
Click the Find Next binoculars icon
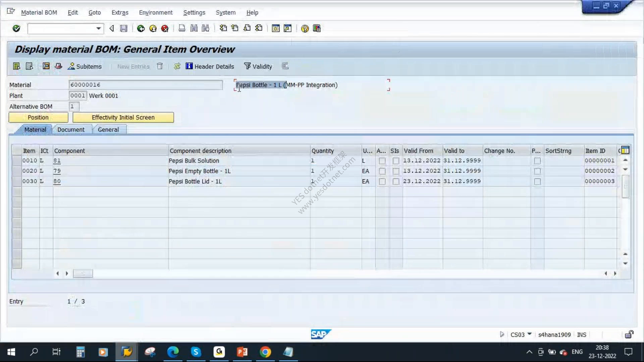coord(206,28)
